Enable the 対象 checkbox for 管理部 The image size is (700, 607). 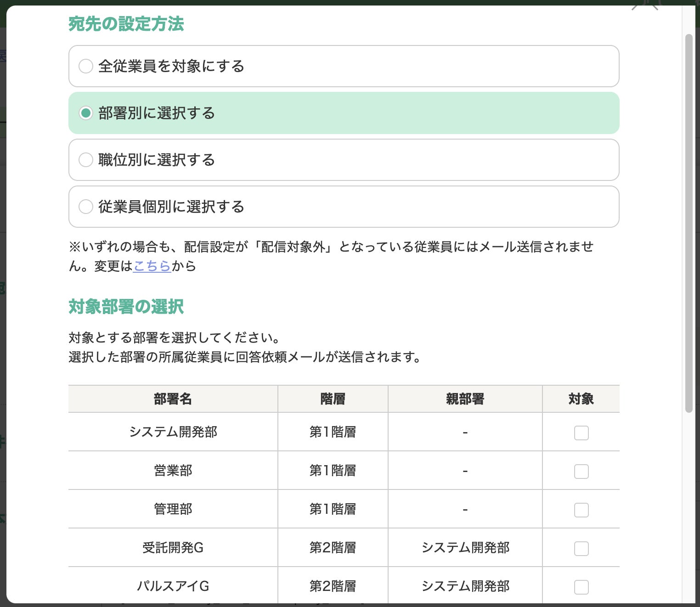click(x=581, y=510)
